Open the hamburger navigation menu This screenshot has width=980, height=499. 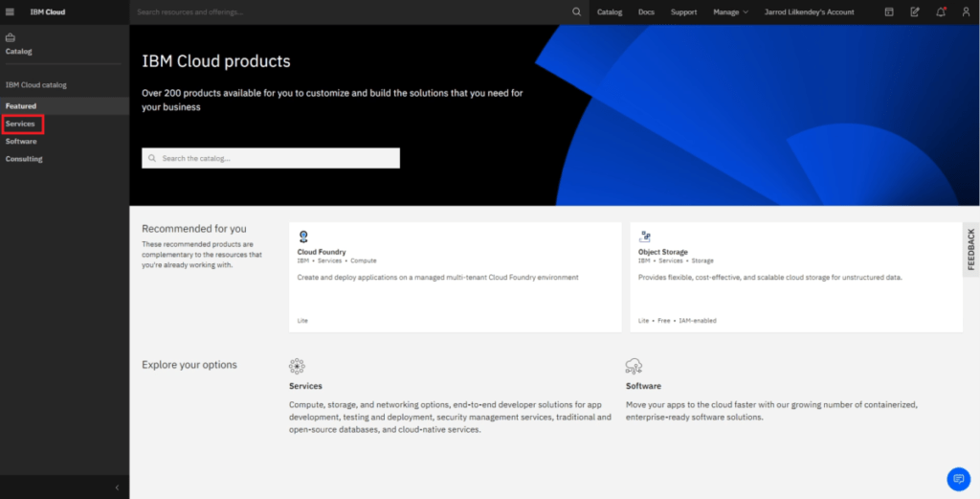(x=10, y=11)
